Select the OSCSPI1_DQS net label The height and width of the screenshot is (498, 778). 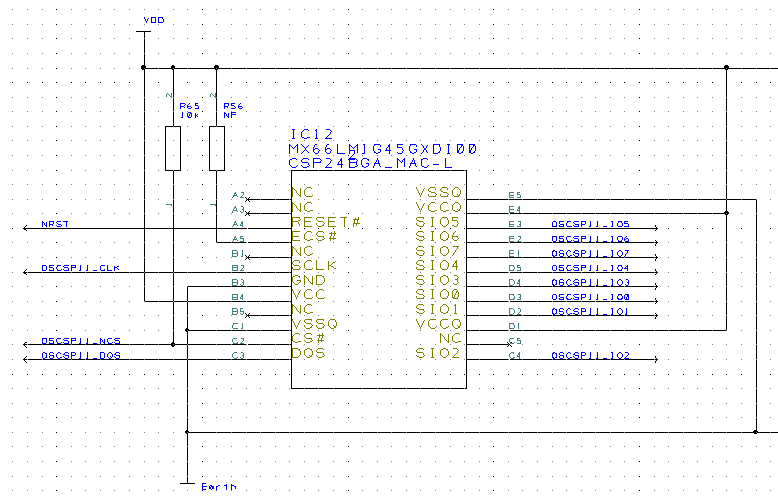[81, 356]
